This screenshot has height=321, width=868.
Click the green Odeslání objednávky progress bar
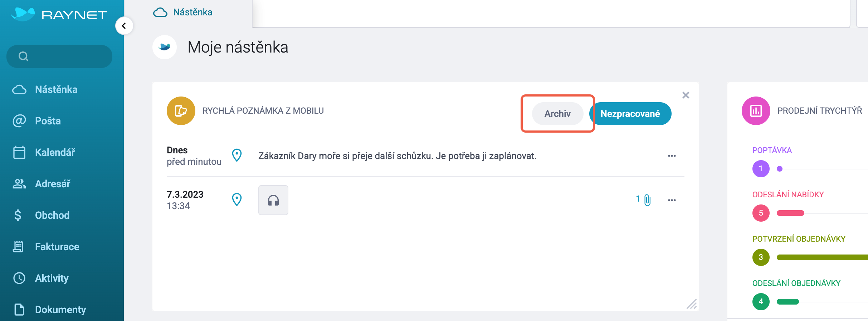click(x=788, y=302)
